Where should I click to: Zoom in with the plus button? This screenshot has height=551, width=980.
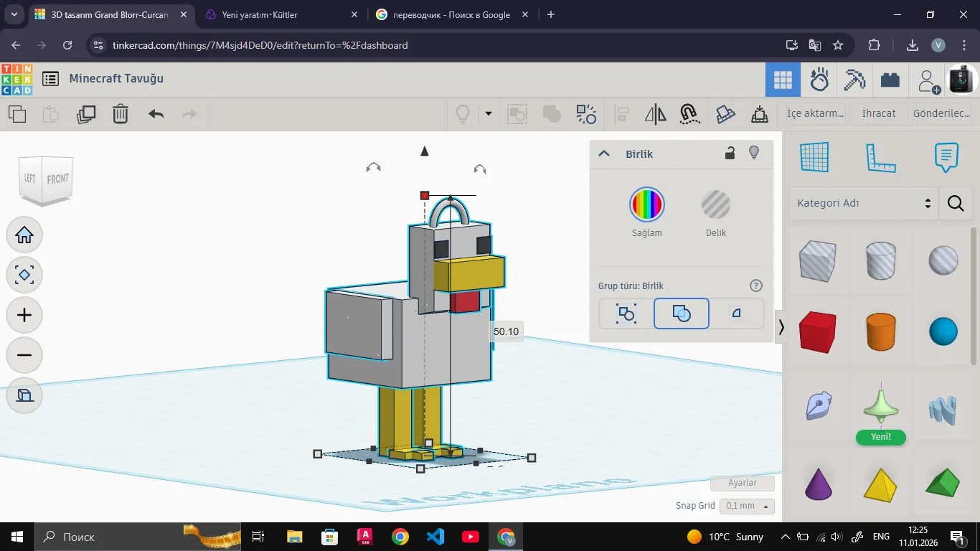click(24, 315)
